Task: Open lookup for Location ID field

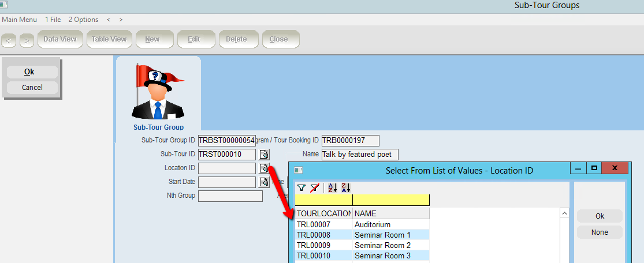Action: (x=264, y=168)
